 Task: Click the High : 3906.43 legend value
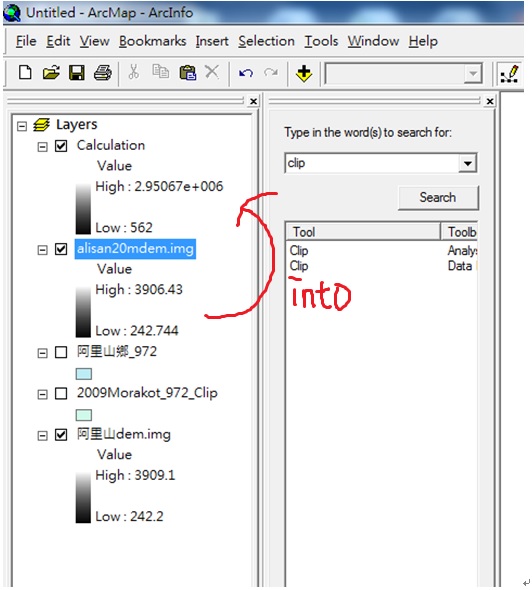tap(139, 289)
